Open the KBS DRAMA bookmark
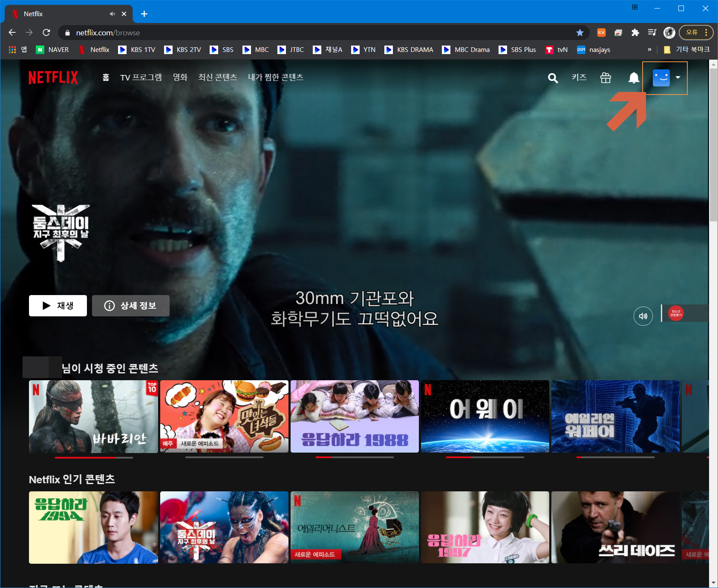Screen dimensions: 718x588 [x=409, y=50]
